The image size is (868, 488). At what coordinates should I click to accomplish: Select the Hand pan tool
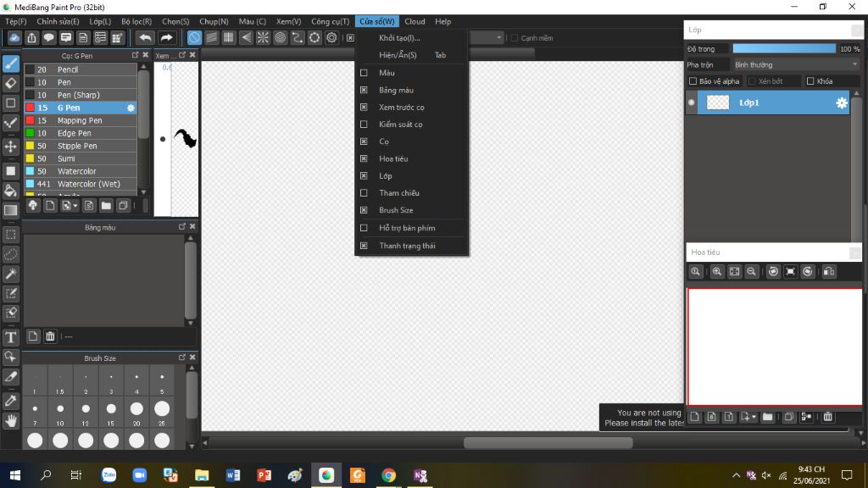pyautogui.click(x=10, y=421)
